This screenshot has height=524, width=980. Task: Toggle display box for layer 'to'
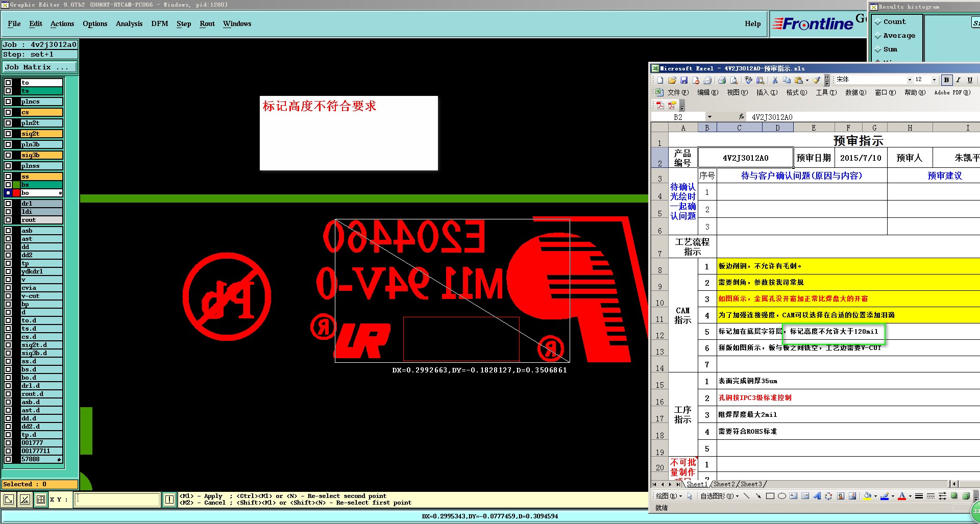[x=8, y=83]
